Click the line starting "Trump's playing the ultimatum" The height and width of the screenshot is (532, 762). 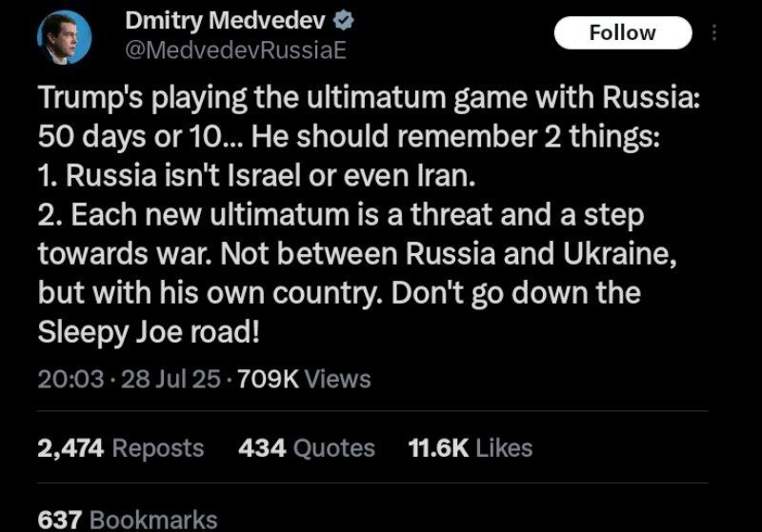click(370, 98)
